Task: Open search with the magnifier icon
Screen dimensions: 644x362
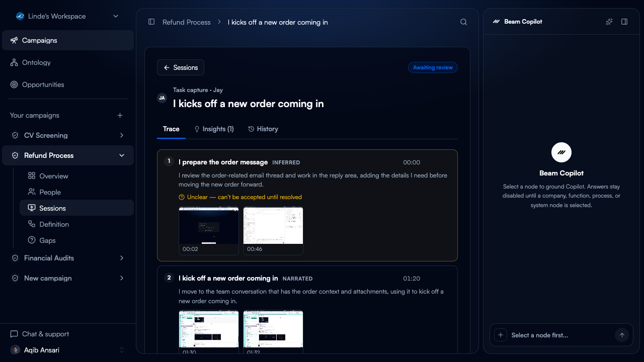Action: tap(464, 22)
